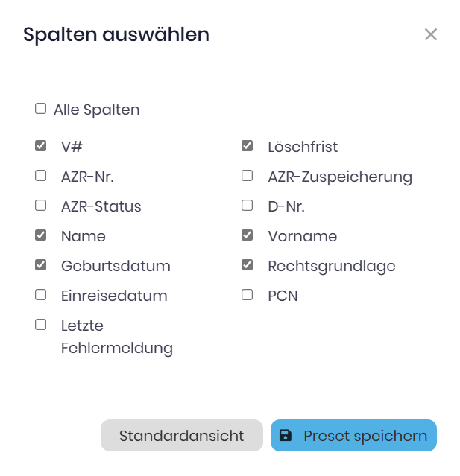
Task: Check the PCN column checkbox
Action: (x=248, y=295)
